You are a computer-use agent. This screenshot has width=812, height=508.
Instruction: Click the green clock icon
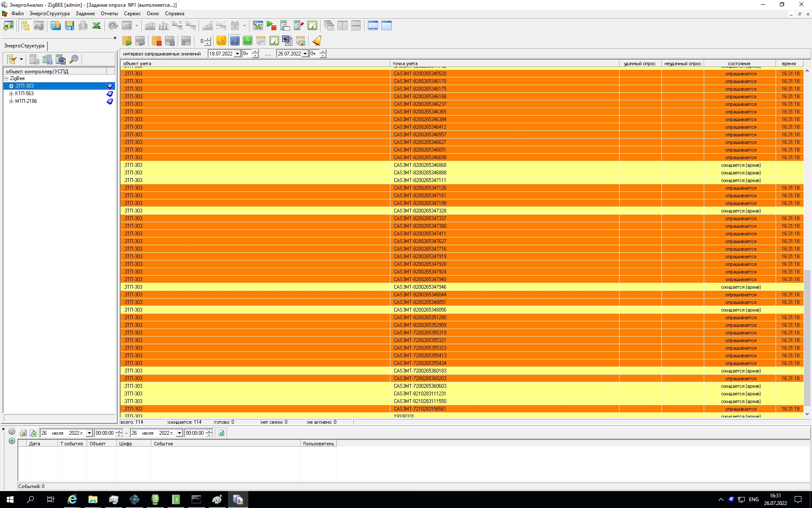pos(248,41)
